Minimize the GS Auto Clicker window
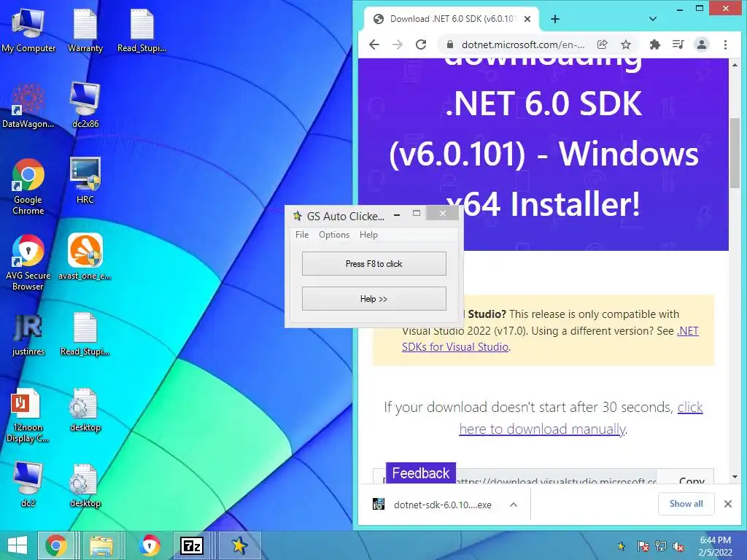The height and width of the screenshot is (560, 747). [x=396, y=215]
